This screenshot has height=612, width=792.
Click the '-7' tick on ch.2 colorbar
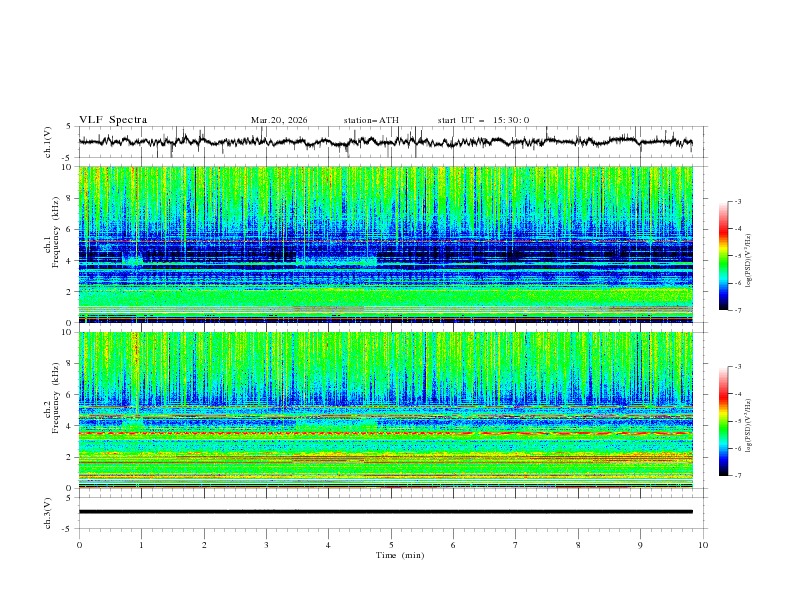pyautogui.click(x=737, y=475)
